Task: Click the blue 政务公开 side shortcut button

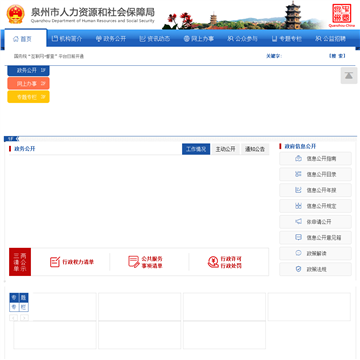Action: (28, 70)
